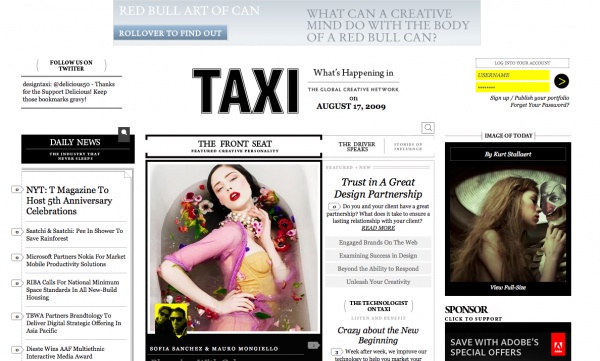Submit login with the black arrow button
This screenshot has height=361, width=600.
pyautogui.click(x=561, y=81)
